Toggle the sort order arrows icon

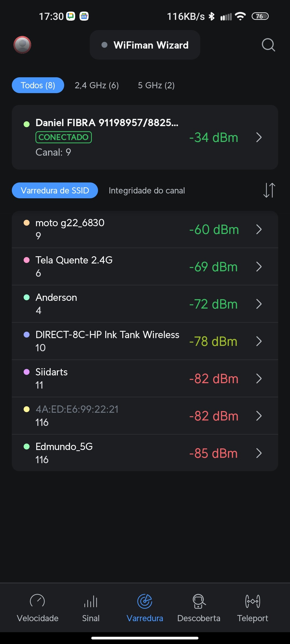click(x=269, y=190)
